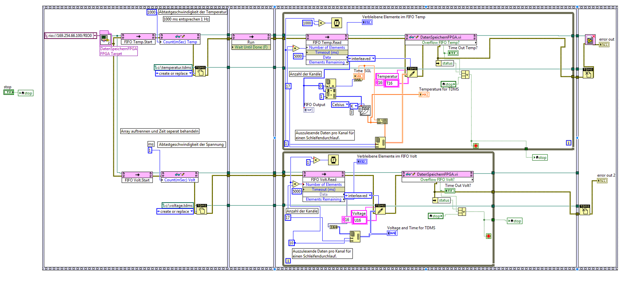Click the Time Out Volt? Boolean indicator
Screen dimensions: 644x287
pyautogui.click(x=450, y=191)
